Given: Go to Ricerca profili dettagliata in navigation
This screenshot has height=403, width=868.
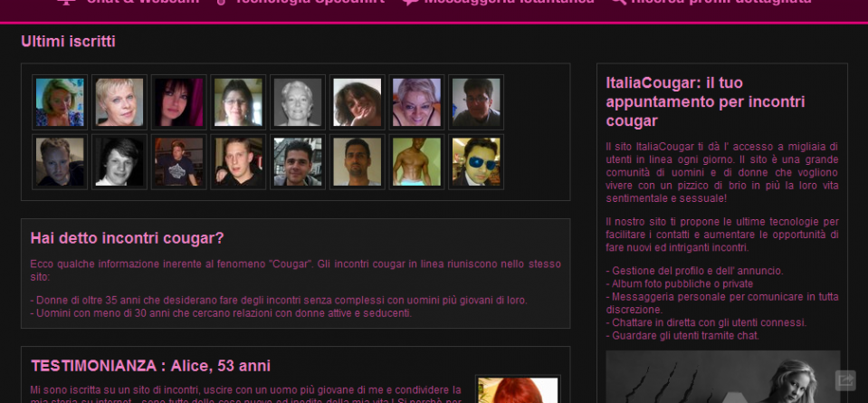Looking at the screenshot, I should pos(711,2).
